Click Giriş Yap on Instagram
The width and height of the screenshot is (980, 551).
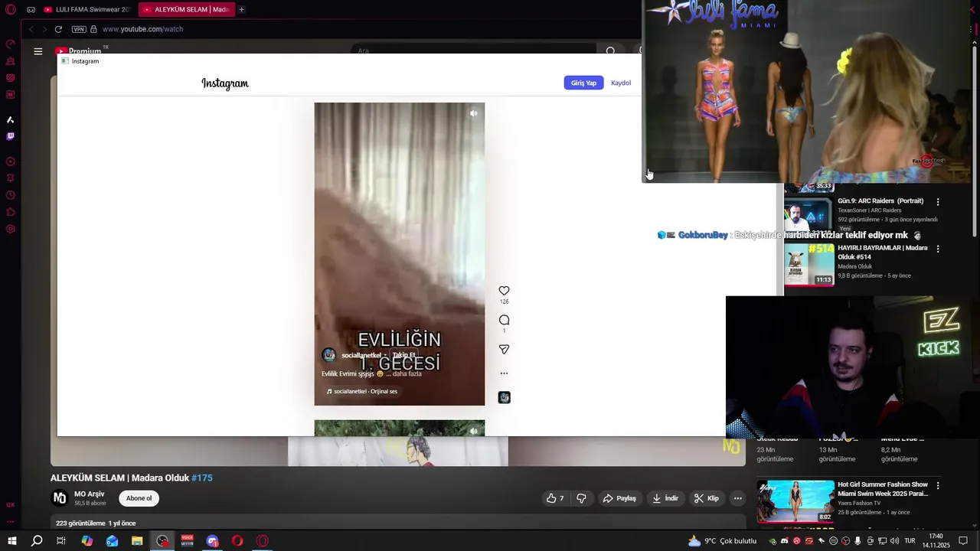(583, 83)
